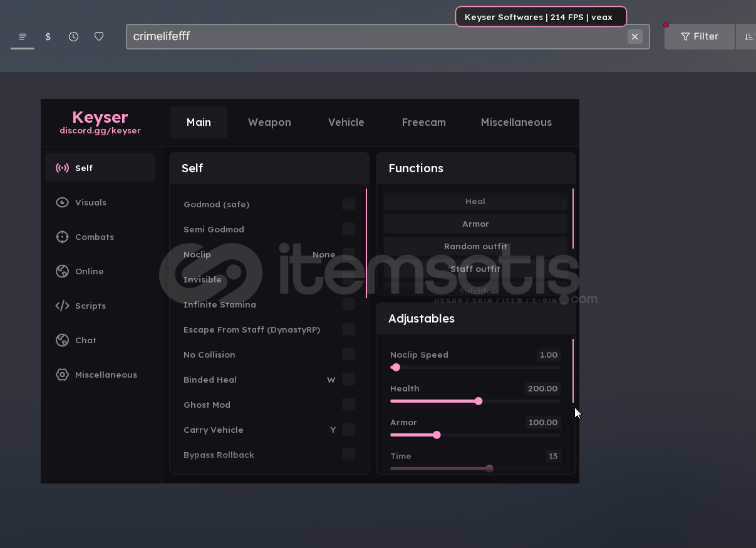The image size is (756, 548).
Task: Open the Vehicle tab
Action: click(346, 122)
